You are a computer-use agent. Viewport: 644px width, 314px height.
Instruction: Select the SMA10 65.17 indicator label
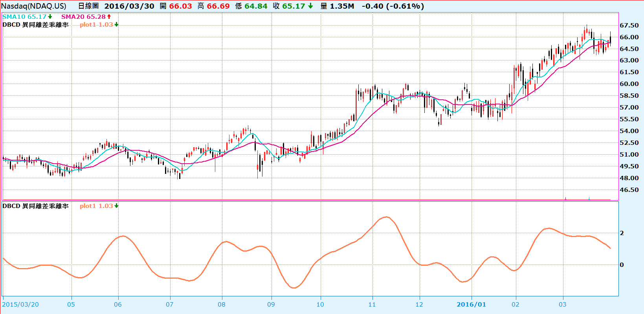[x=24, y=16]
